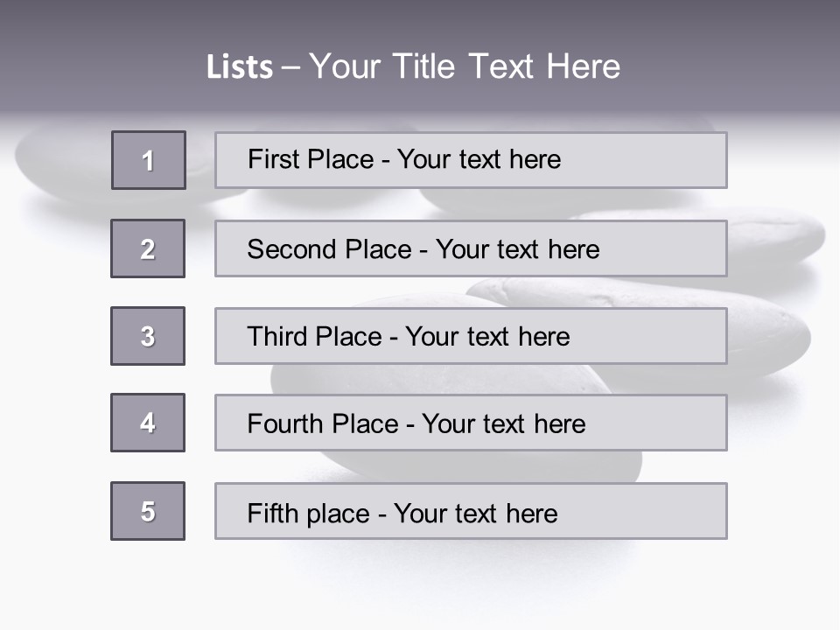Click 'Your text here' in the Third Place bar
The image size is (840, 630).
click(x=487, y=337)
